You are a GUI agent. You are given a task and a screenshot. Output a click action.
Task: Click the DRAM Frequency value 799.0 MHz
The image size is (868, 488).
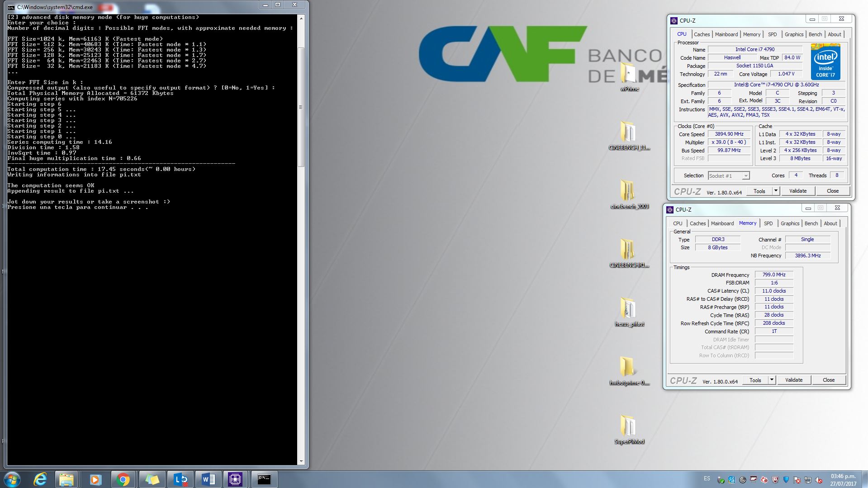[x=774, y=275]
